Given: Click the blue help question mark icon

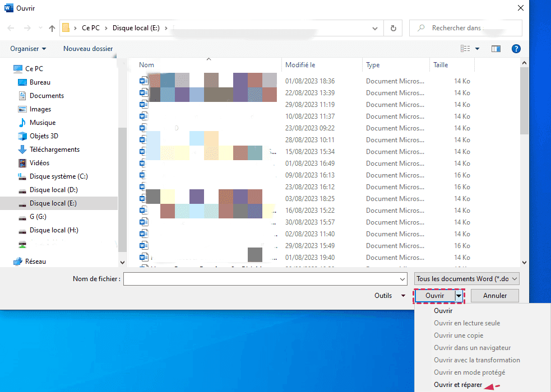Looking at the screenshot, I should 516,49.
